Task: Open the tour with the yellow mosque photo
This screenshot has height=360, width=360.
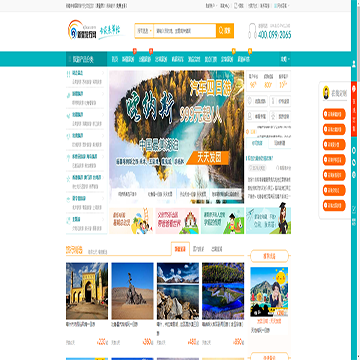Action: point(87,291)
